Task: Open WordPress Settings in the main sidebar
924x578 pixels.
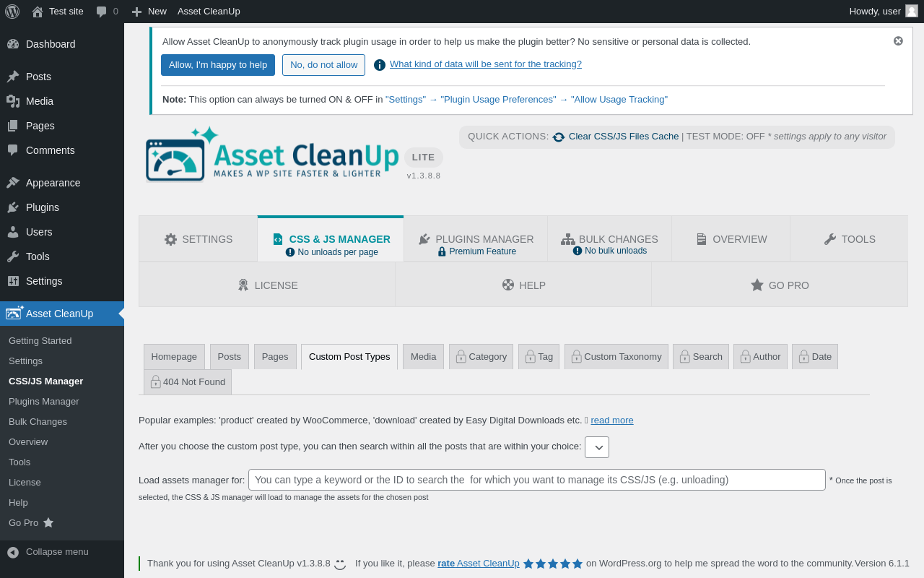Action: [62, 281]
